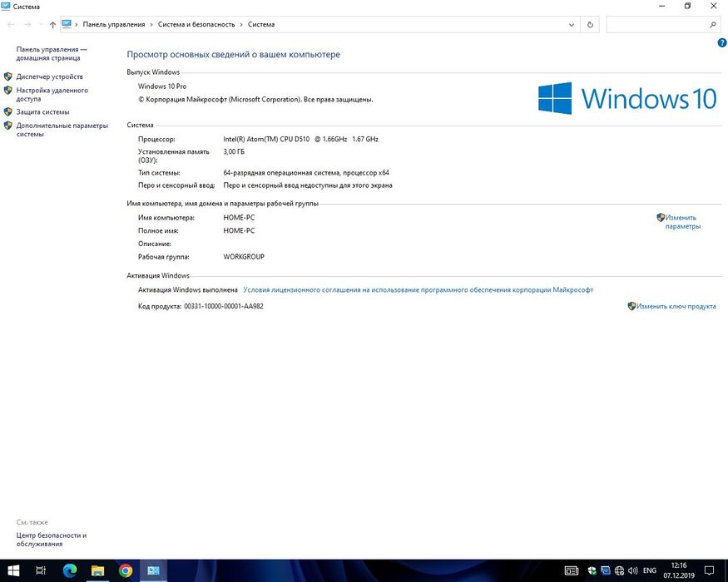Screen dimensions: 728x582
Task: Open the Windows Start menu
Action: [x=13, y=570]
